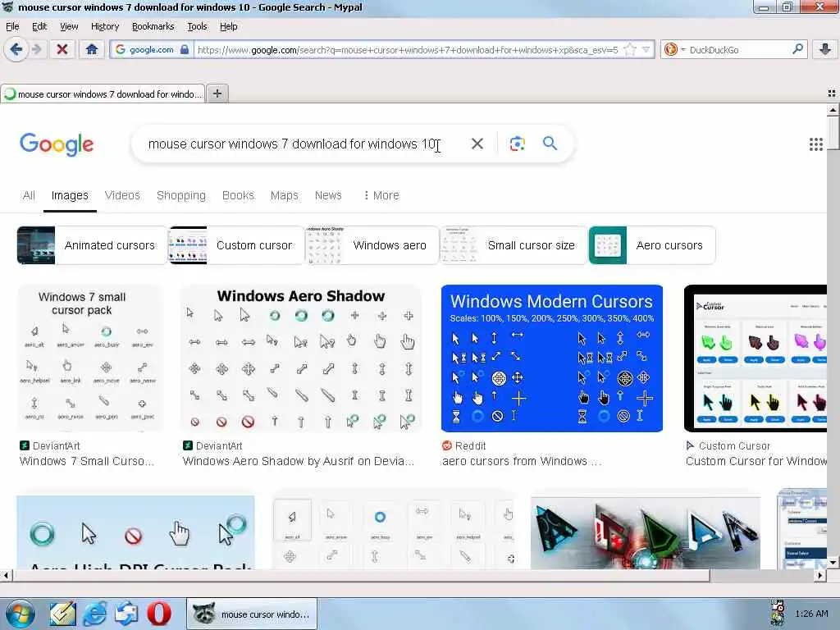The height and width of the screenshot is (630, 840).
Task: Go back using the back arrow button
Action: point(16,50)
